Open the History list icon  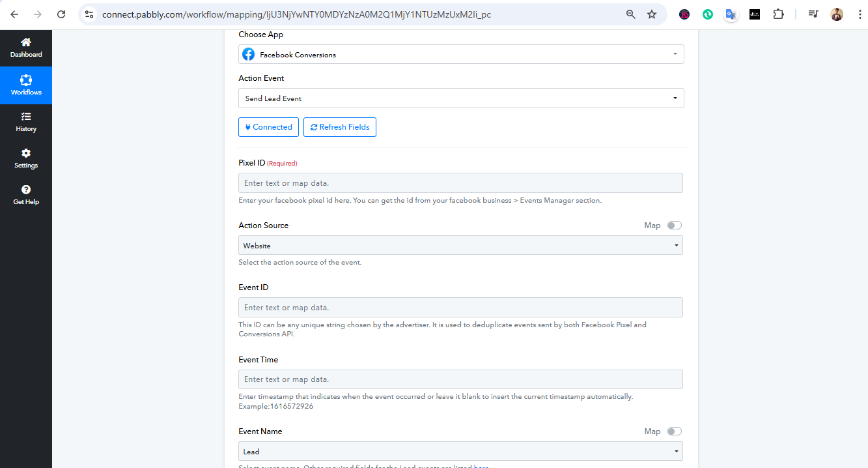pos(26,117)
